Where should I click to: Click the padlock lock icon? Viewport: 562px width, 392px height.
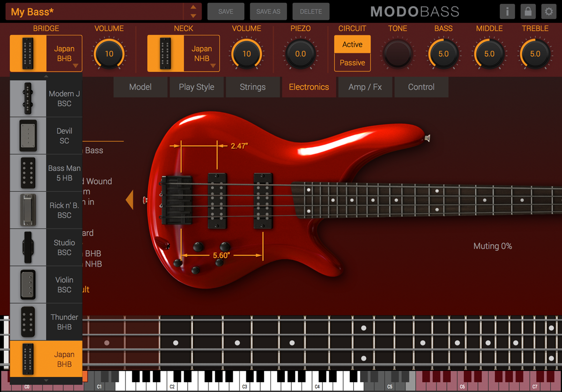[x=528, y=11]
